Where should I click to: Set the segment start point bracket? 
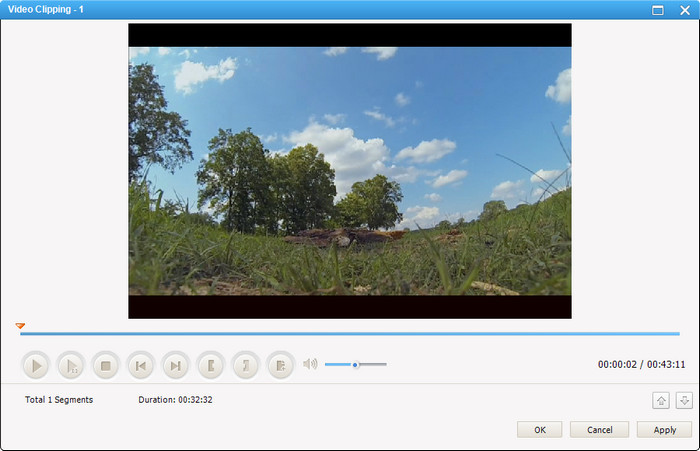coord(210,366)
